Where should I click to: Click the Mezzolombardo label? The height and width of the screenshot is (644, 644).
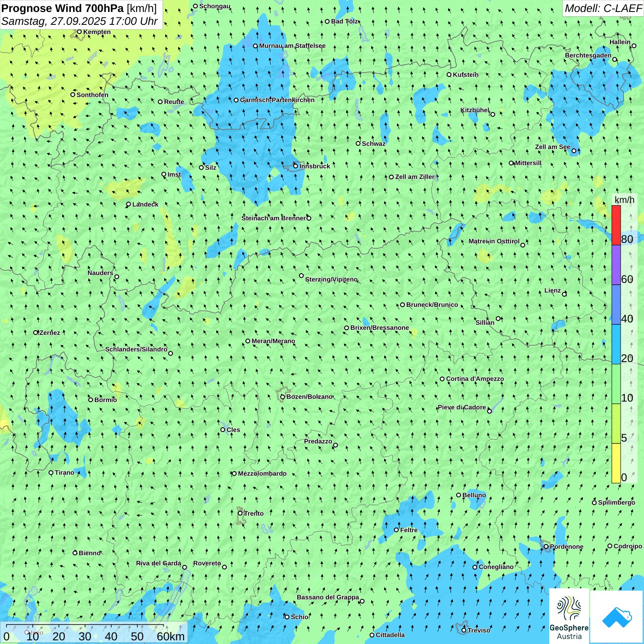[262, 473]
